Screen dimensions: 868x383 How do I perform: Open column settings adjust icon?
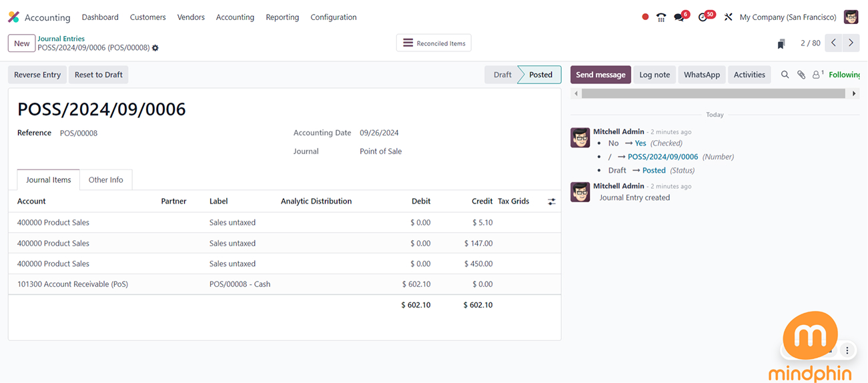click(x=552, y=202)
